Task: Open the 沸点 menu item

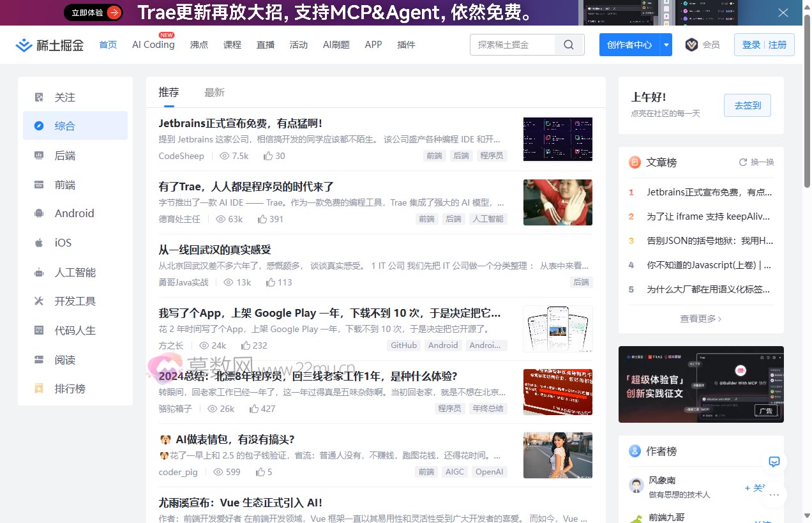Action: 199,45
